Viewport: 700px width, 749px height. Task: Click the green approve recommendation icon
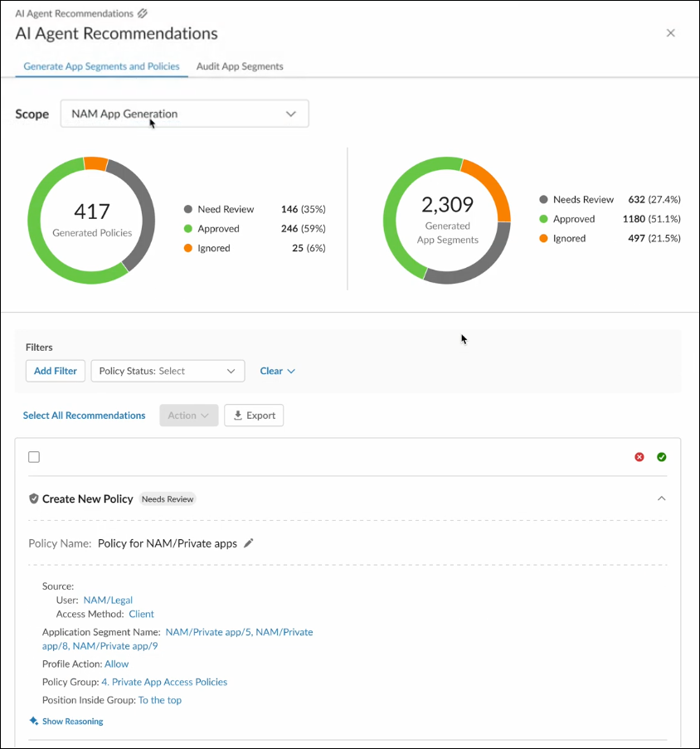(661, 457)
